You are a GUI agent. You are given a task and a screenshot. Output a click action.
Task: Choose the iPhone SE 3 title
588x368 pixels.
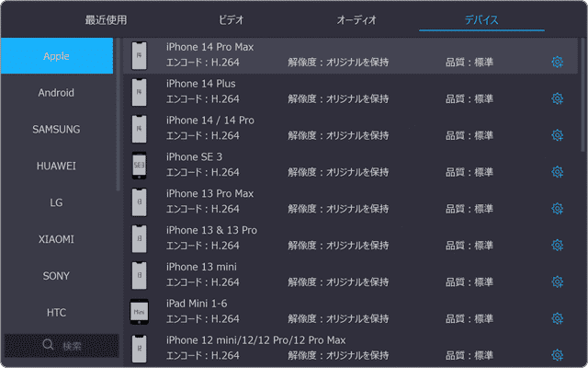194,157
